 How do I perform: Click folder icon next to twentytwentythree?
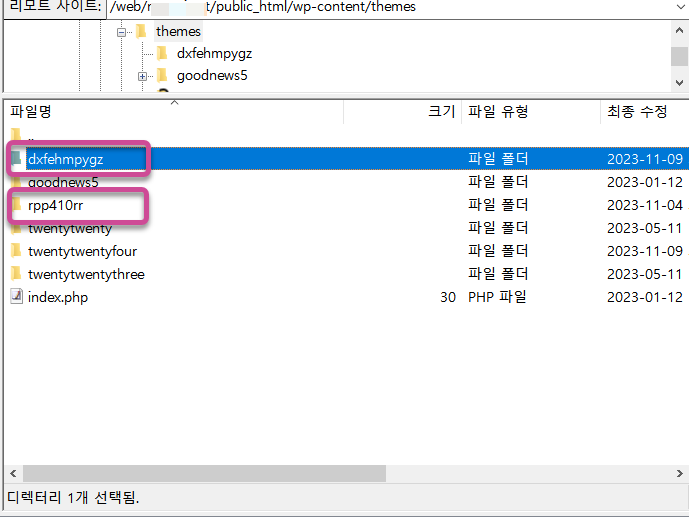point(16,273)
